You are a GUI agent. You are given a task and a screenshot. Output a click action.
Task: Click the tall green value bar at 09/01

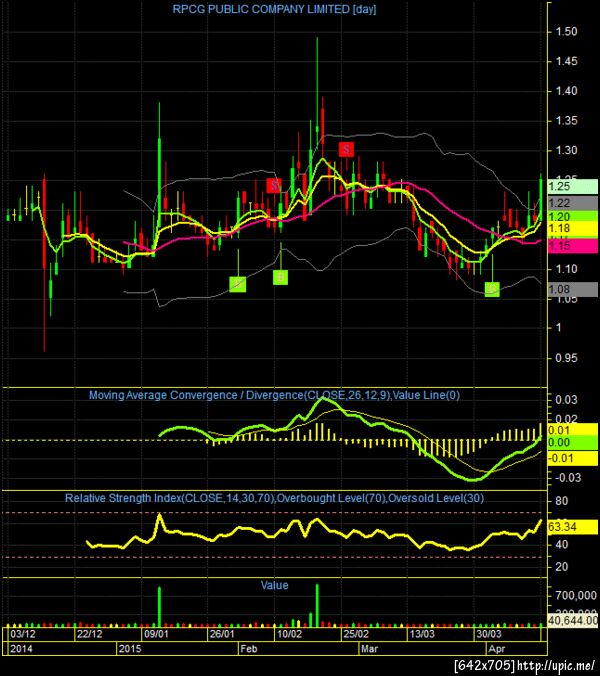(159, 606)
